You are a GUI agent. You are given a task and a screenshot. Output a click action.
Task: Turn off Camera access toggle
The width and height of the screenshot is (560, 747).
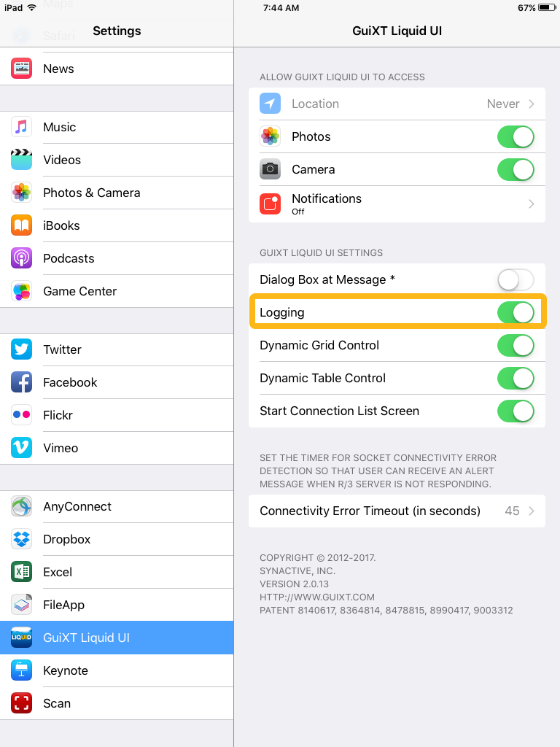pos(516,169)
